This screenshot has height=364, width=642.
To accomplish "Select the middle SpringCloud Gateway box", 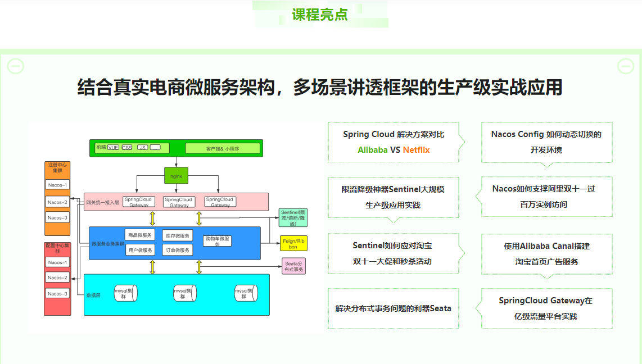I will [179, 201].
